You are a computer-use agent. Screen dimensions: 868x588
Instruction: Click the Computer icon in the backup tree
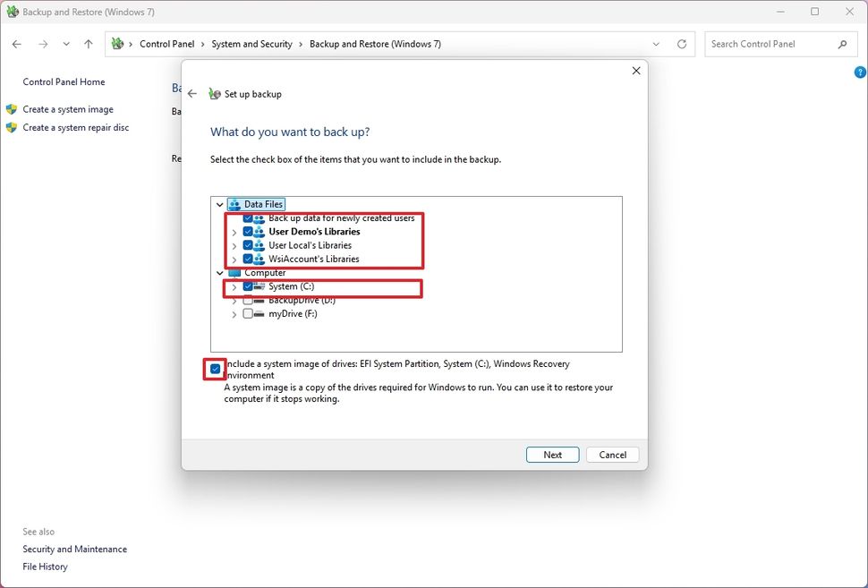[236, 272]
